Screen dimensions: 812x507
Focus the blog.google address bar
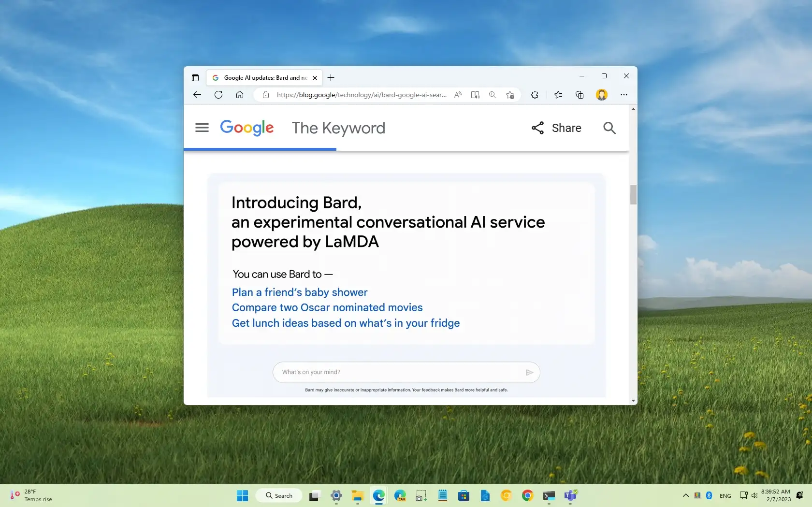tap(362, 95)
